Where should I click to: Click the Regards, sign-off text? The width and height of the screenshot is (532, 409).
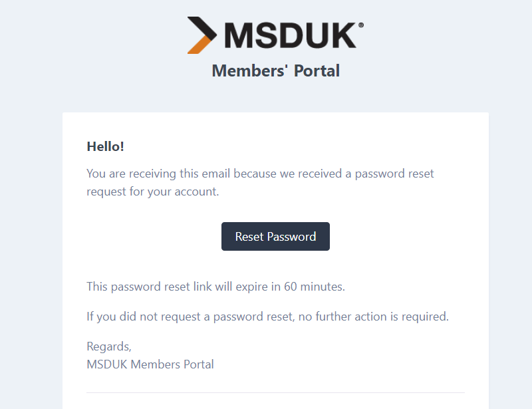[109, 346]
